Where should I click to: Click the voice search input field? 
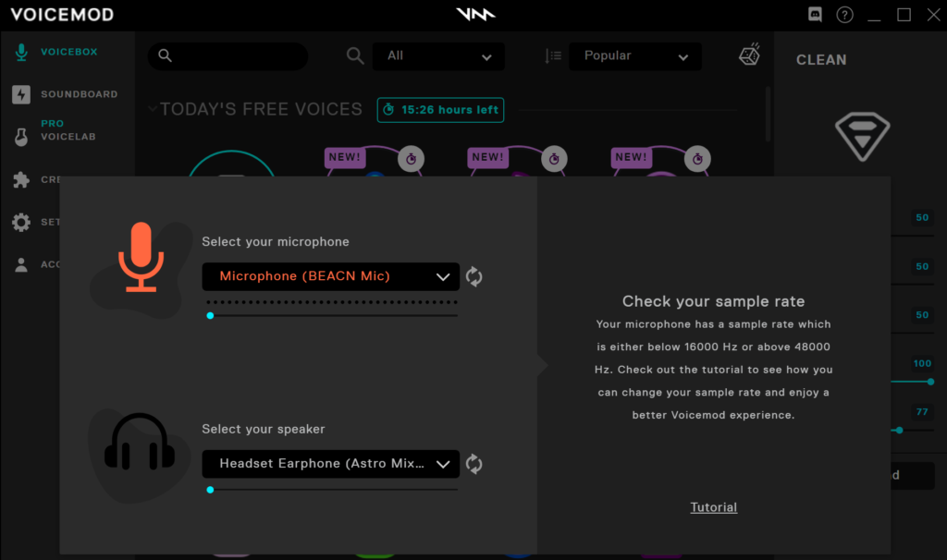point(236,56)
